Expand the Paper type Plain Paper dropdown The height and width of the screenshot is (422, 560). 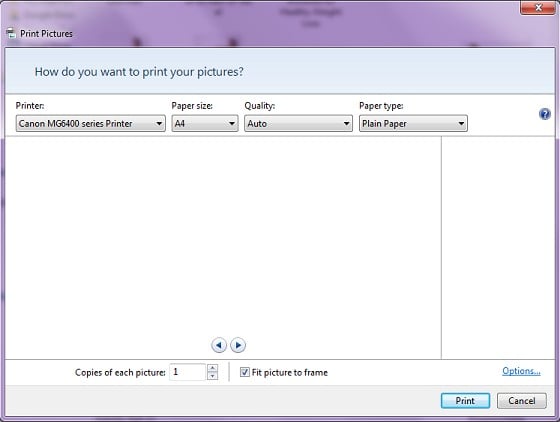(x=413, y=124)
